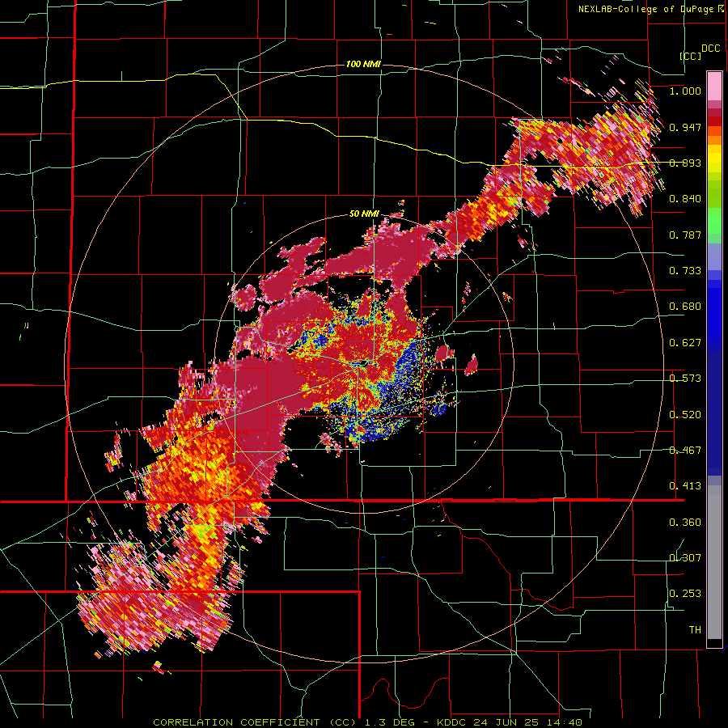Click the 0.467 scale value

pyautogui.click(x=685, y=451)
